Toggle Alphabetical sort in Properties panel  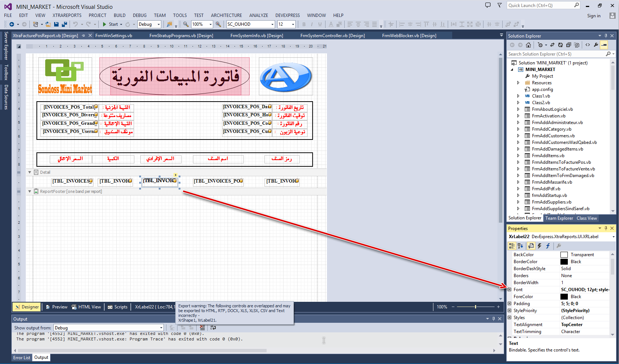520,246
